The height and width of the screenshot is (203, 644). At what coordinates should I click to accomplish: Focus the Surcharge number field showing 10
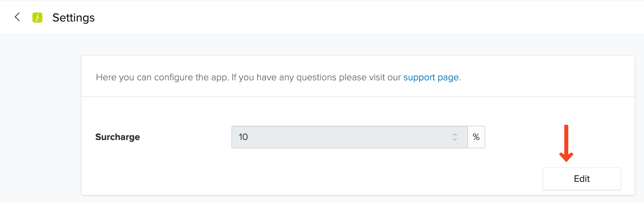pos(350,137)
